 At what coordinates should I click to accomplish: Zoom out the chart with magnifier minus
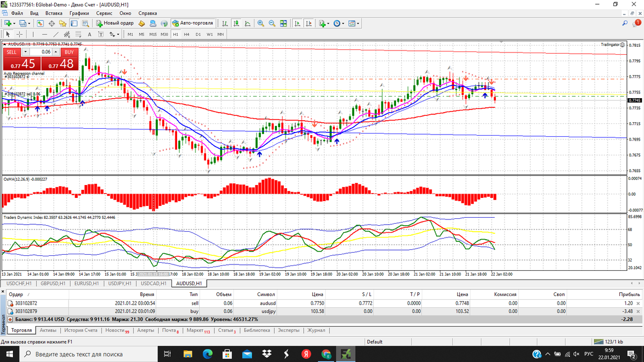pos(272,23)
